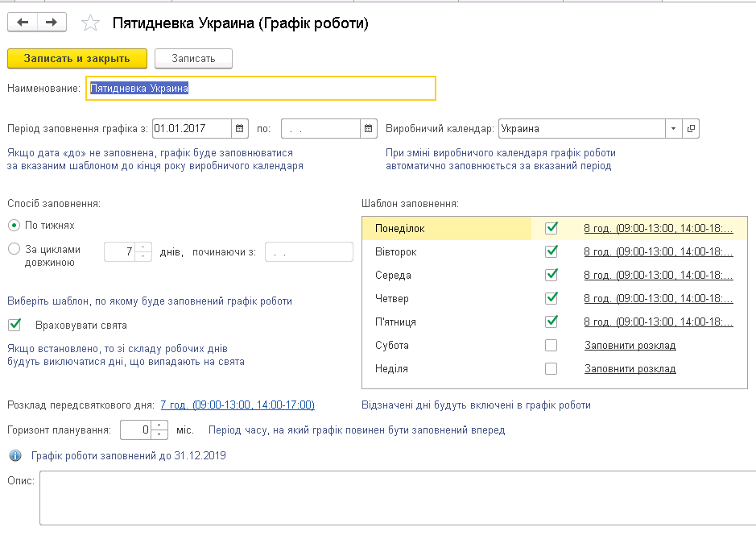Toggle the Враховувати свята checkbox

14,325
